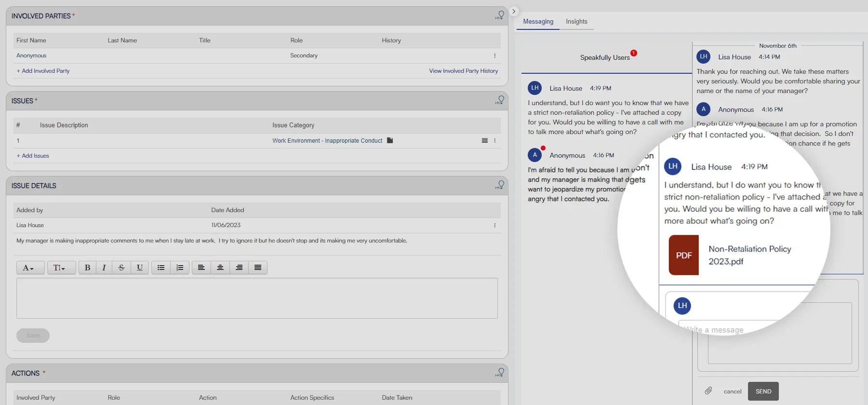Click the November 6th date divider
868x405 pixels.
click(x=778, y=46)
